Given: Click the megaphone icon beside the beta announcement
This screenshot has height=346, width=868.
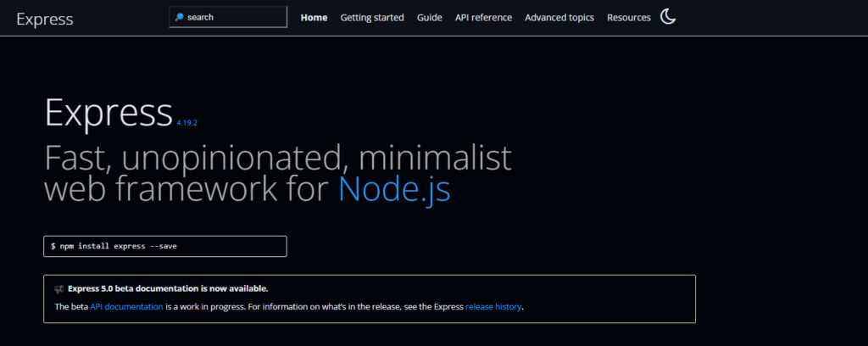Looking at the screenshot, I should point(59,289).
